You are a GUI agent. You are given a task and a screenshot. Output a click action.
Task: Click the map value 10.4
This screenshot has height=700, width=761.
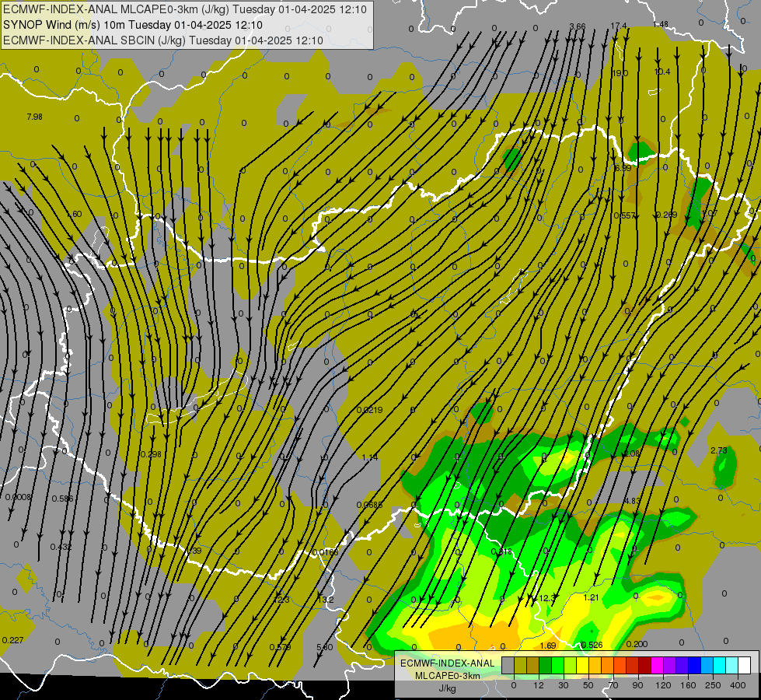point(662,72)
